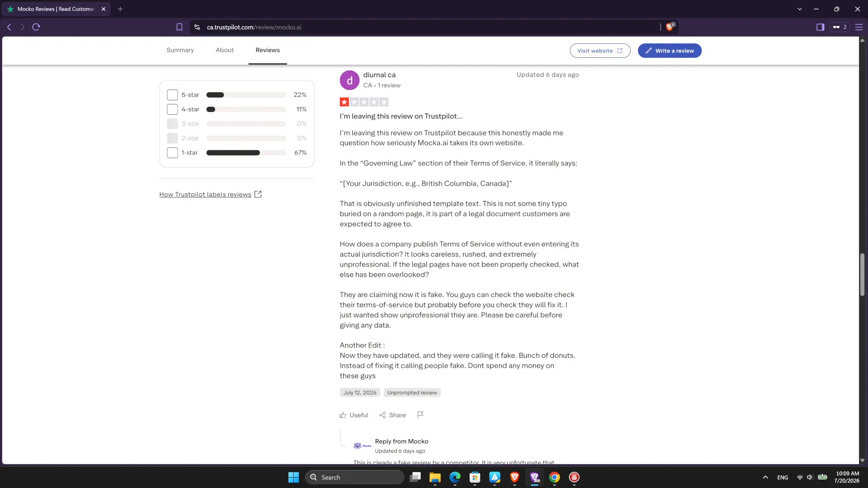Screen dimensions: 868x488
Task: Mark the review as Useful
Action: point(354,415)
